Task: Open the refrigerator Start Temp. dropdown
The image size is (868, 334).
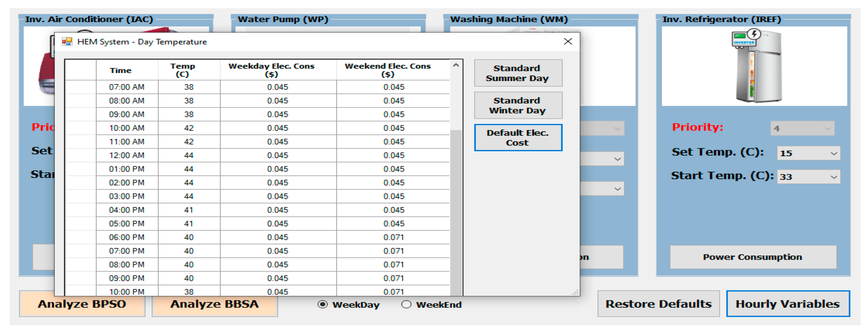Action: (834, 177)
